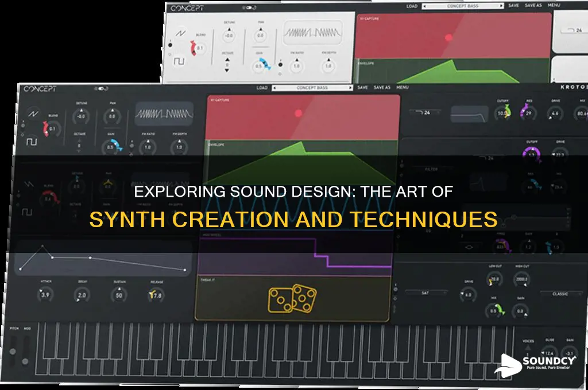Image resolution: width=588 pixels, height=390 pixels.
Task: Click SAVE AS in dark Concept window
Action: (382, 87)
